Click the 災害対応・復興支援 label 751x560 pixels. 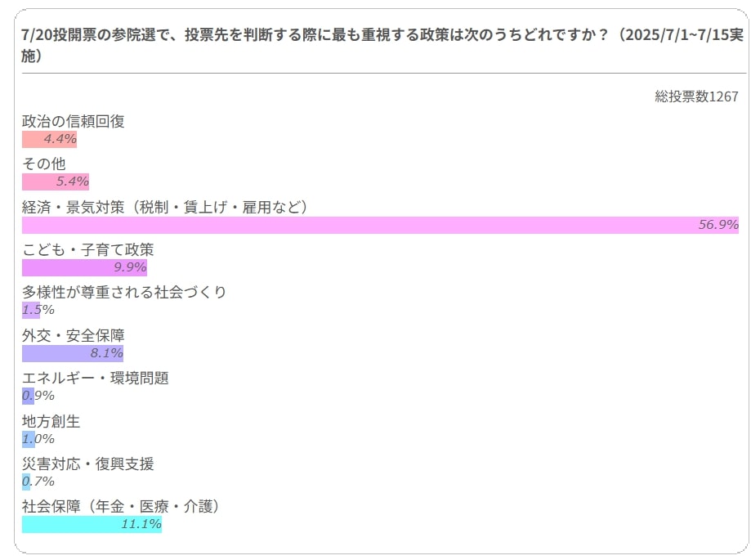88,464
